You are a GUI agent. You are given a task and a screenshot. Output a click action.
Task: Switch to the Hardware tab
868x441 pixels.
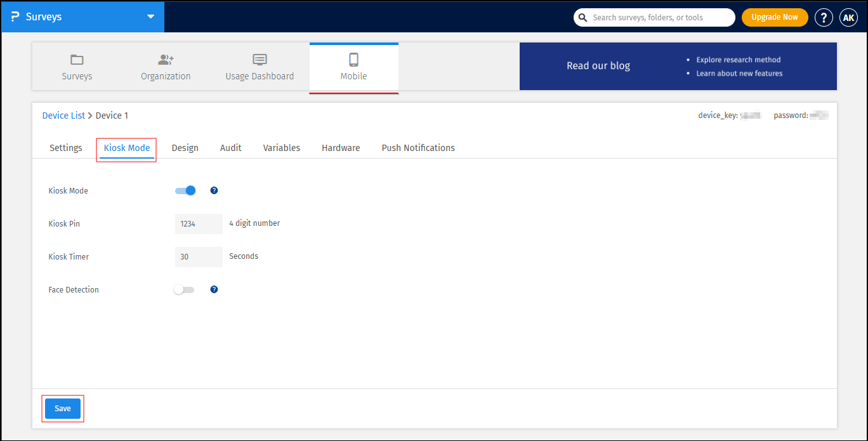tap(341, 148)
